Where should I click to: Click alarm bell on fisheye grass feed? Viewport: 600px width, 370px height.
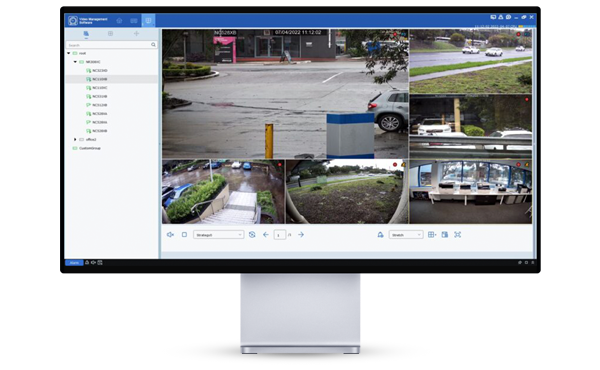point(403,165)
